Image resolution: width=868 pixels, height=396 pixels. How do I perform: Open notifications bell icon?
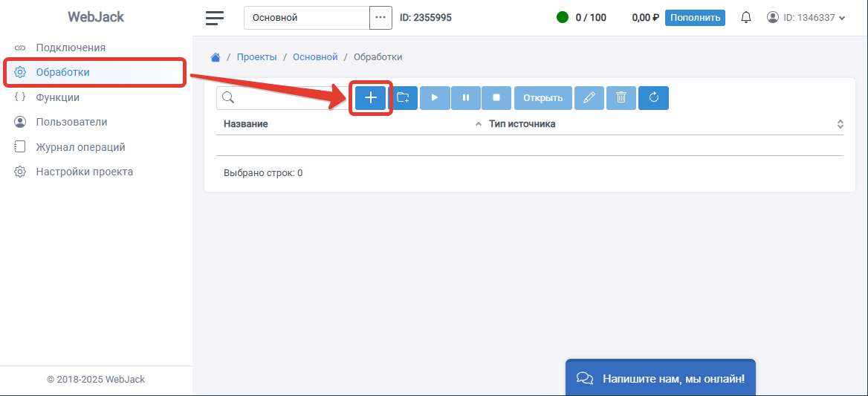746,18
